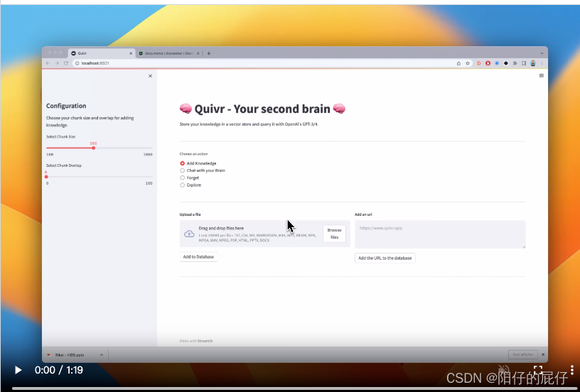Click Add the URL to the database
This screenshot has height=392, width=580.
pos(385,258)
